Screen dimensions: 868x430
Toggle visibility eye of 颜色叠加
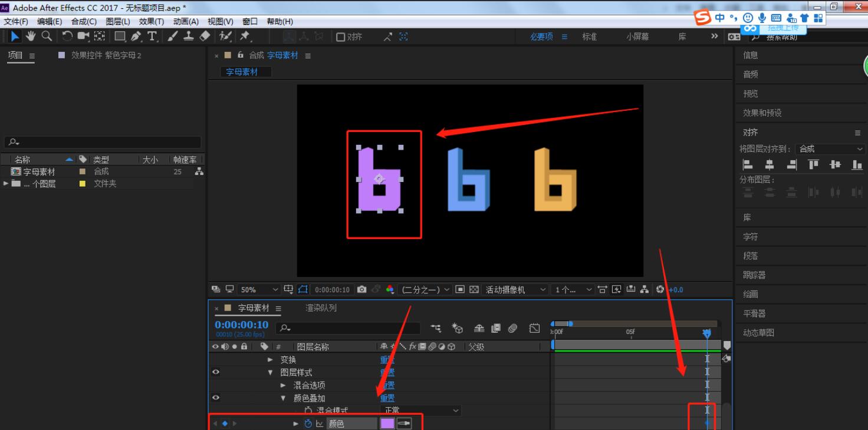[216, 398]
